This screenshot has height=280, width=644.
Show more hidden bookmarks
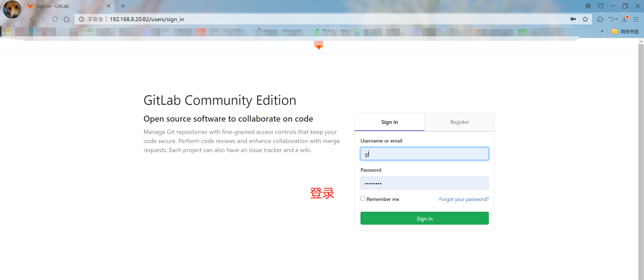[602, 31]
